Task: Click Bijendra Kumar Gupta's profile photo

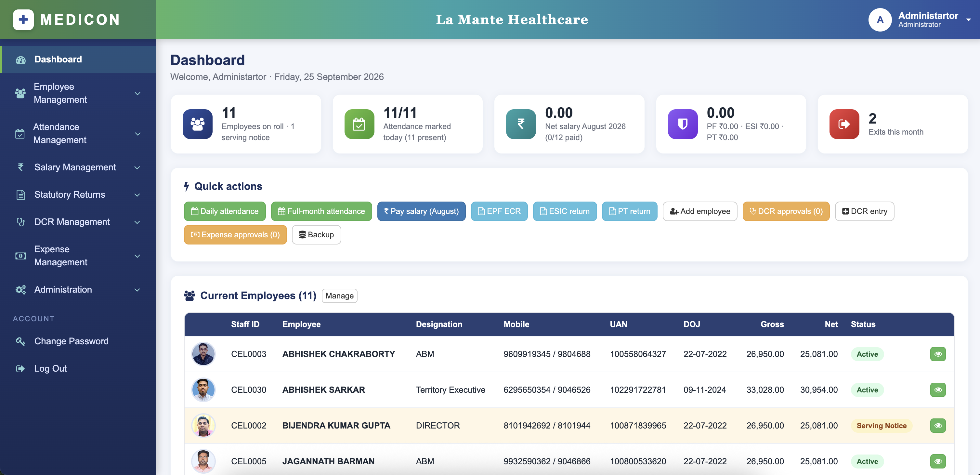Action: click(x=203, y=426)
